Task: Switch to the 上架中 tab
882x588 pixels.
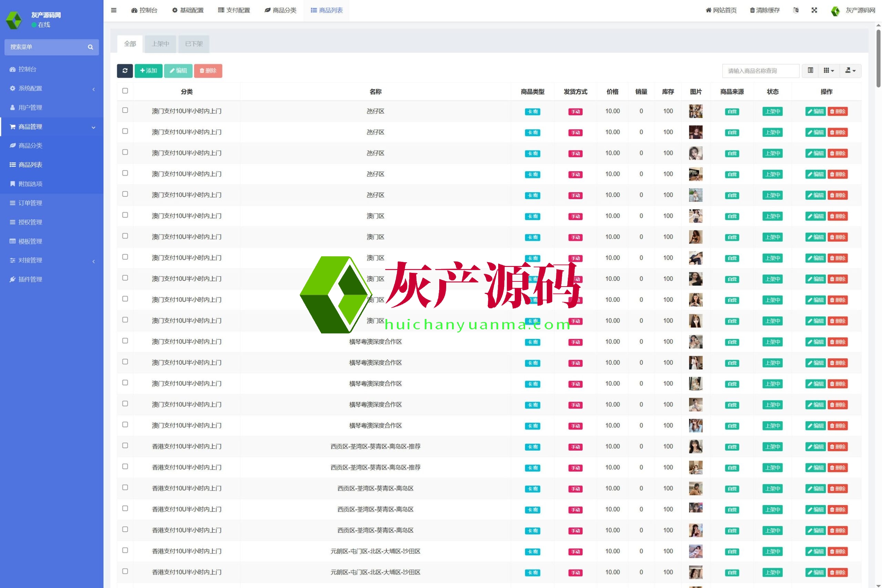Action: tap(160, 44)
